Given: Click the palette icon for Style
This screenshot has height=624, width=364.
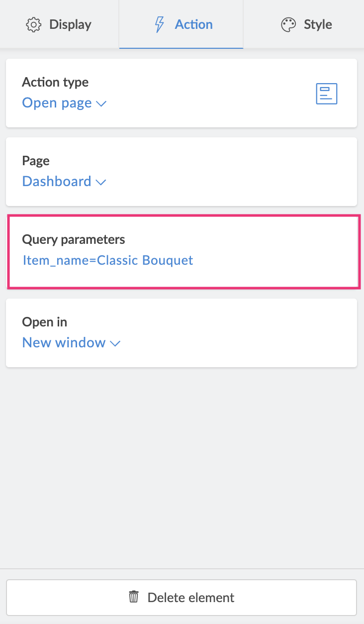Looking at the screenshot, I should coord(288,24).
